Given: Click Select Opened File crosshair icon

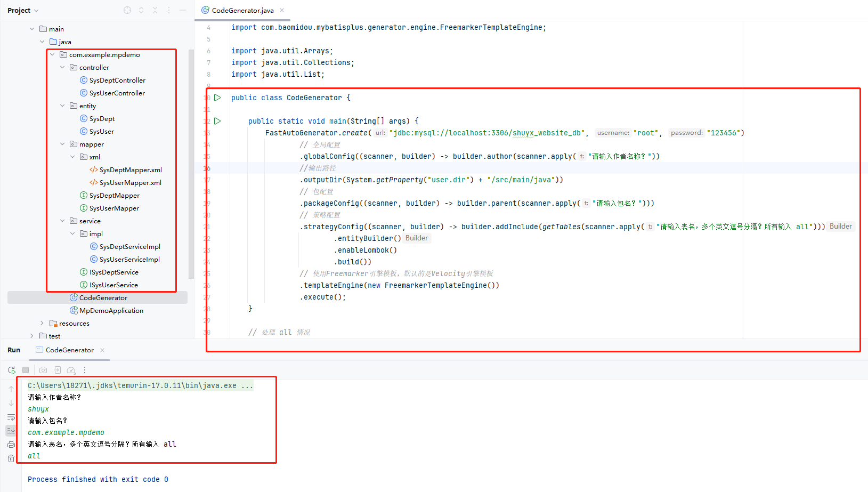Looking at the screenshot, I should pos(127,10).
